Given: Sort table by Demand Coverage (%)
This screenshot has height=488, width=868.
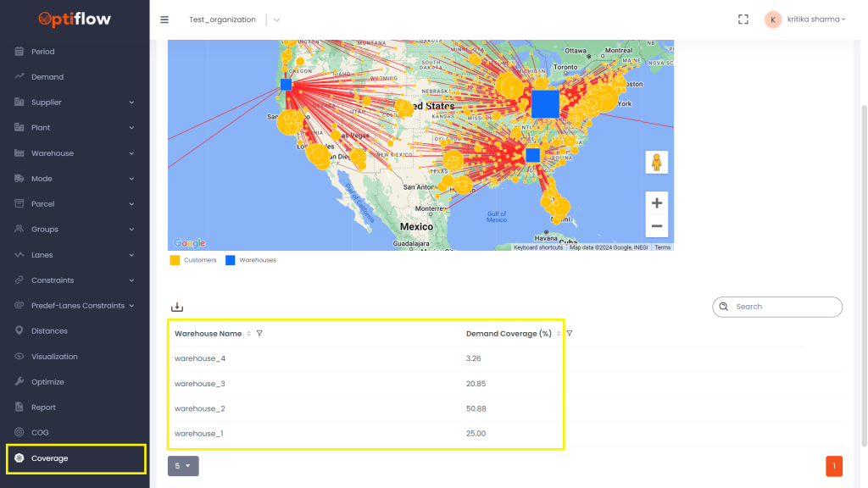Looking at the screenshot, I should click(x=559, y=334).
